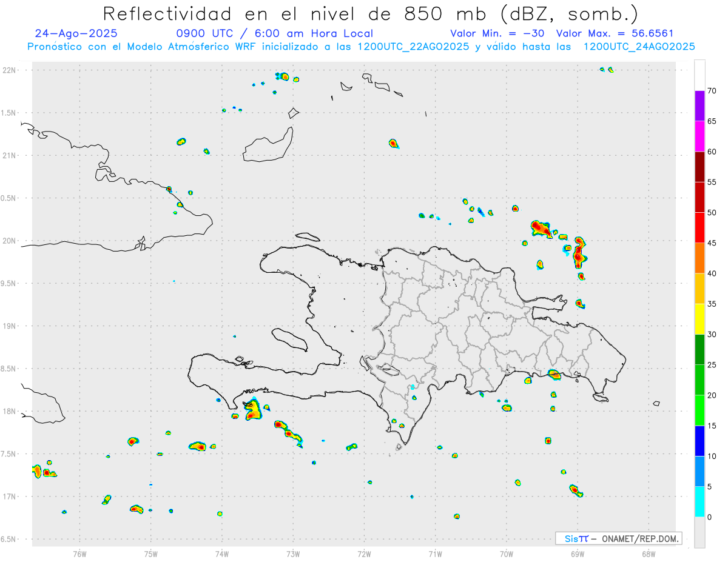Click the '0' value on the color scale

pos(709,517)
